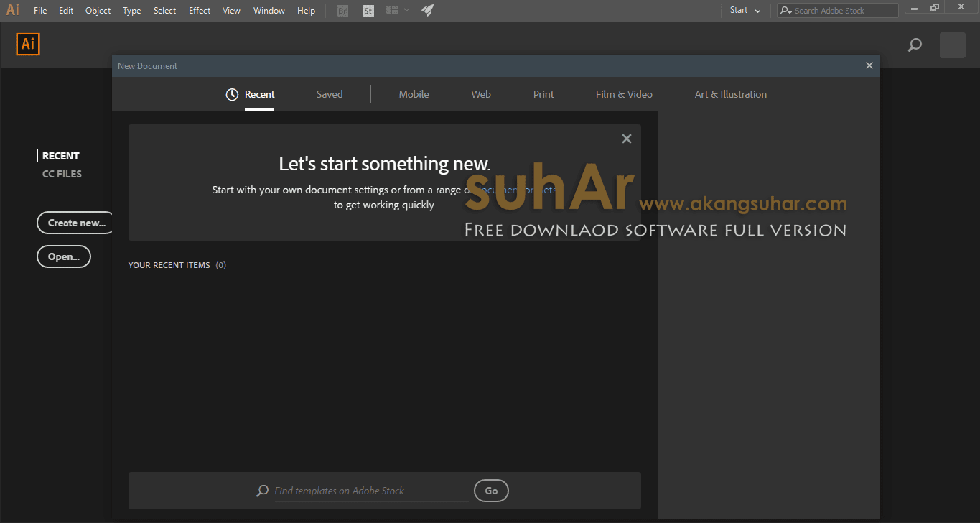
Task: Select RECENT in the Start sidebar
Action: pos(61,156)
